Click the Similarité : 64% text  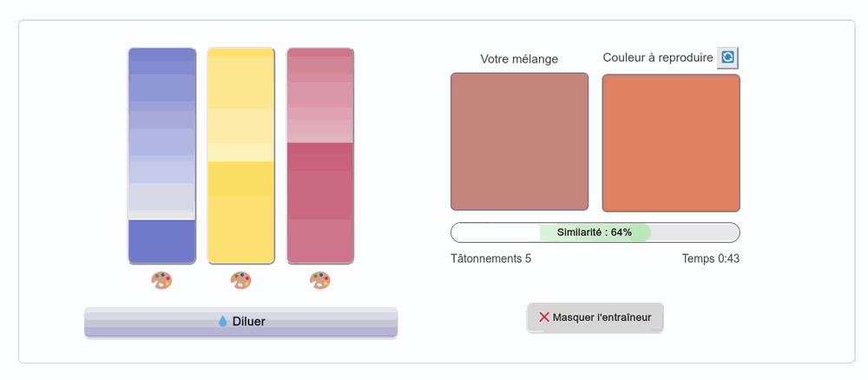595,233
